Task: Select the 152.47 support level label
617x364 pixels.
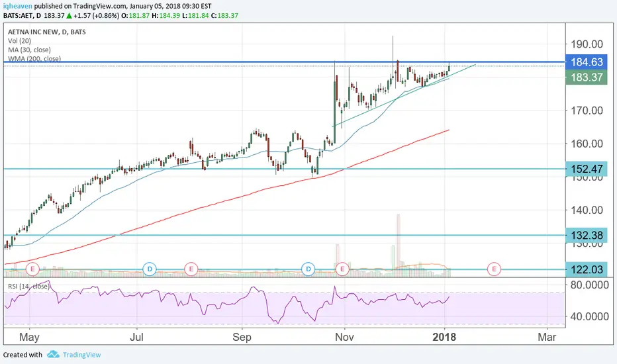Action: pos(587,169)
